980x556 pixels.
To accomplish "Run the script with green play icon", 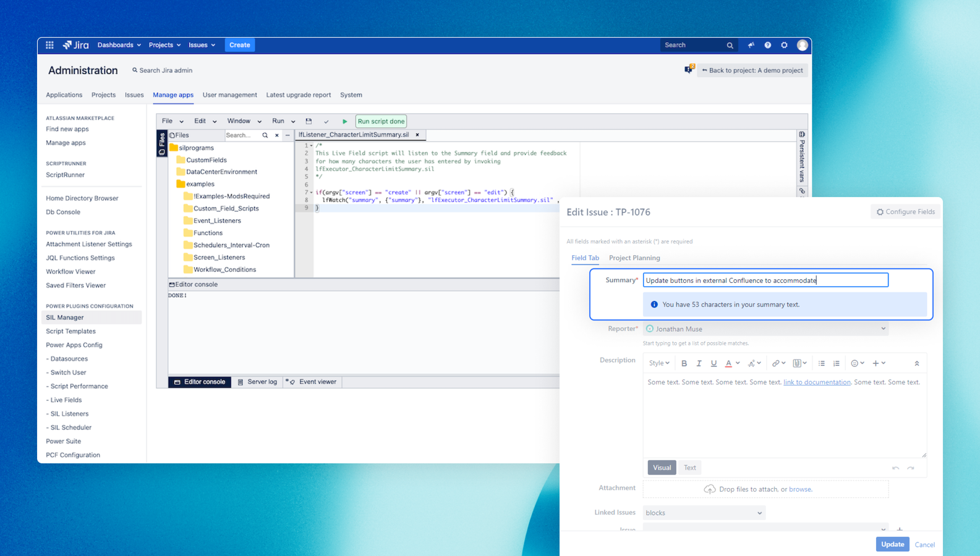I will coord(345,121).
